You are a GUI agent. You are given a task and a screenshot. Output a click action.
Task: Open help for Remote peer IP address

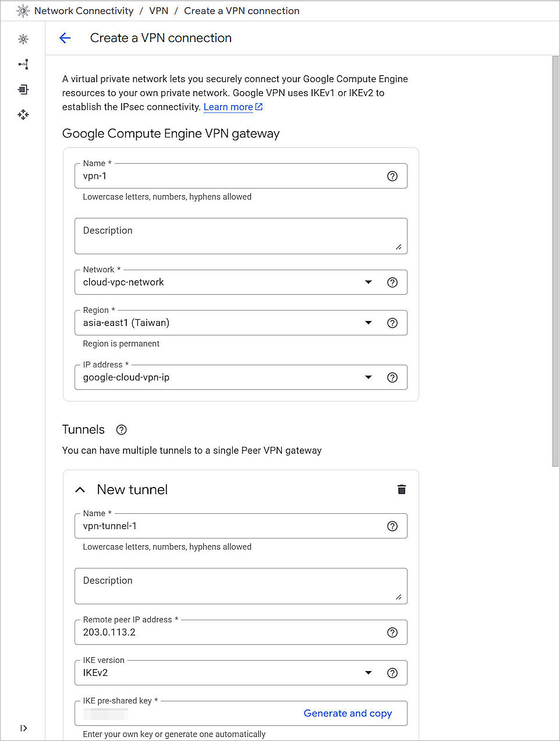[392, 632]
